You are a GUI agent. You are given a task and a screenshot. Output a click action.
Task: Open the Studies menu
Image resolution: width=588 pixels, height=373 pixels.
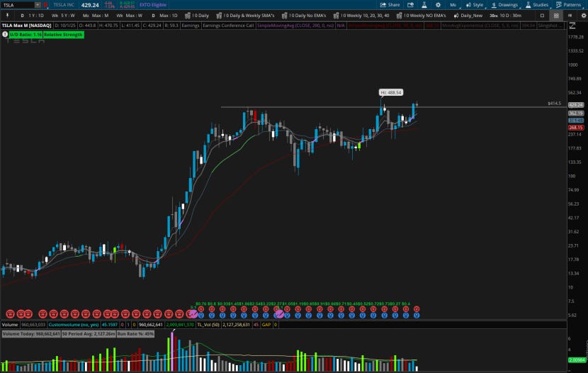click(x=537, y=5)
